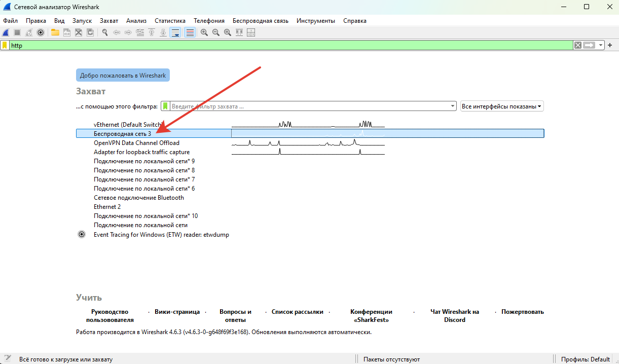Click the resize columns icon
This screenshot has width=619, height=364.
[x=239, y=32]
